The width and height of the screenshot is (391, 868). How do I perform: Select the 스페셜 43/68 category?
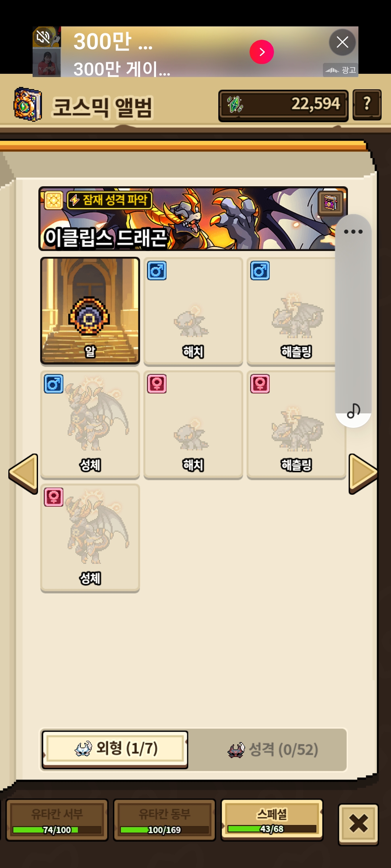pos(272,820)
